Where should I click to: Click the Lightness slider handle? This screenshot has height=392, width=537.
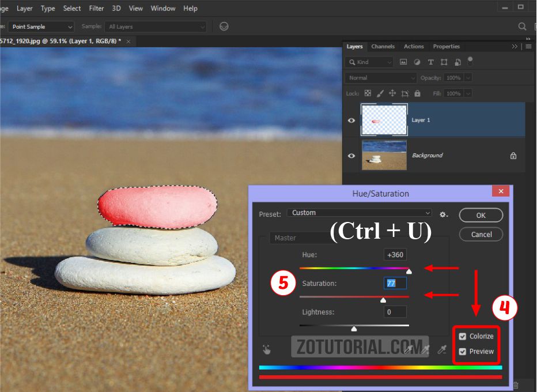(x=354, y=329)
